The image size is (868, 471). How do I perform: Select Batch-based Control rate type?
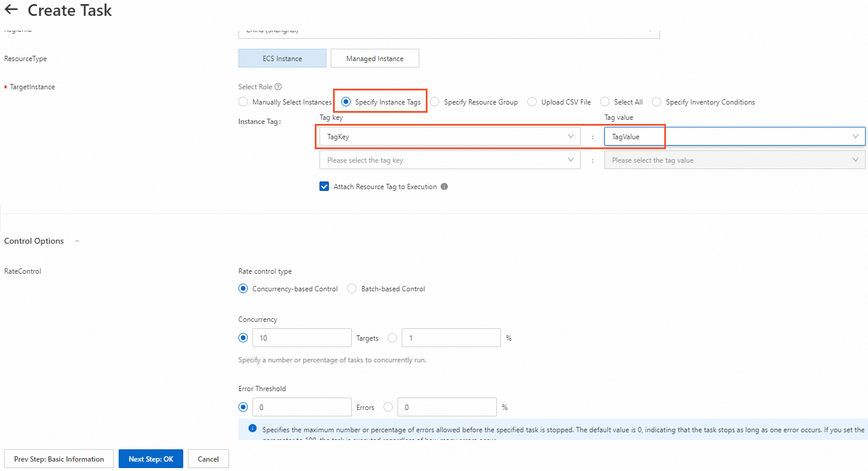(352, 289)
